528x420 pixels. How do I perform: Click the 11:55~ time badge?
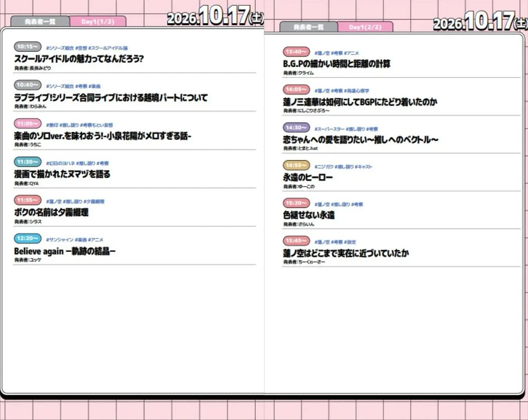pos(27,200)
